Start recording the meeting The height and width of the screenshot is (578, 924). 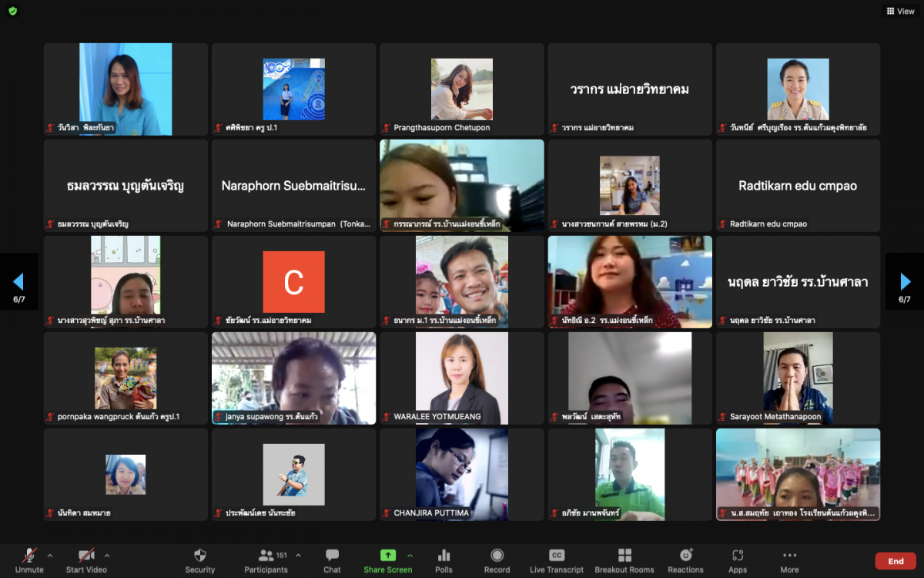click(497, 560)
